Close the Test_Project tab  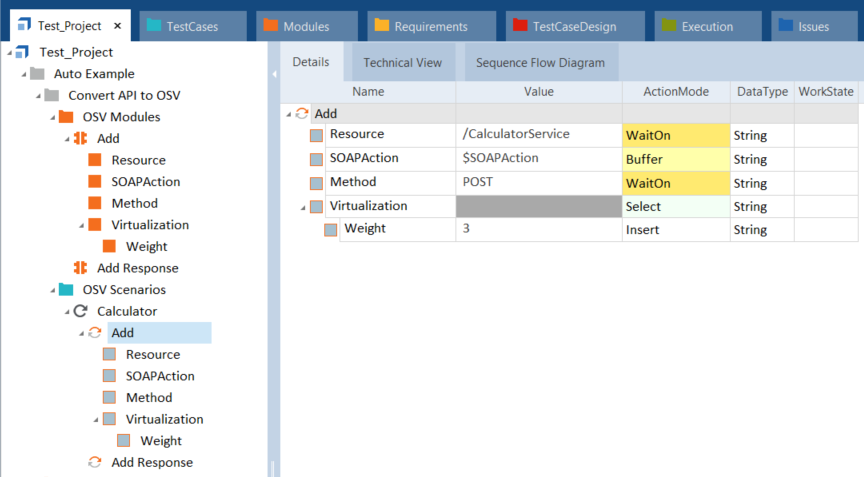117,27
